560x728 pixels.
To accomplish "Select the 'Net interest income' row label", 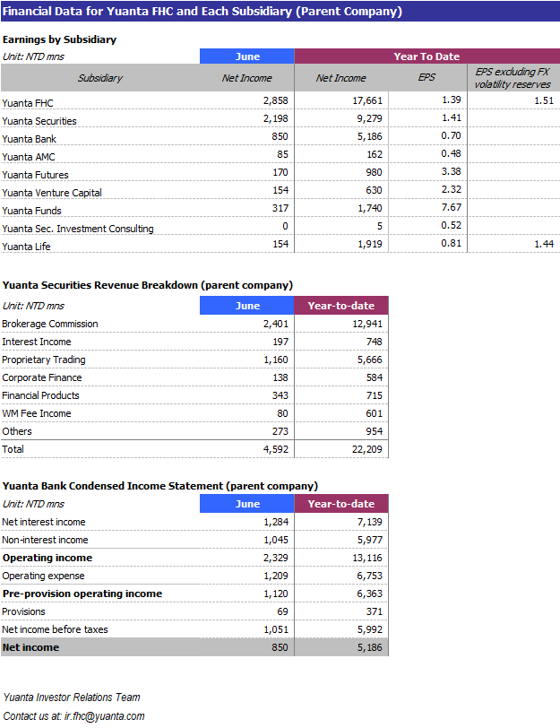I will 44,523.
